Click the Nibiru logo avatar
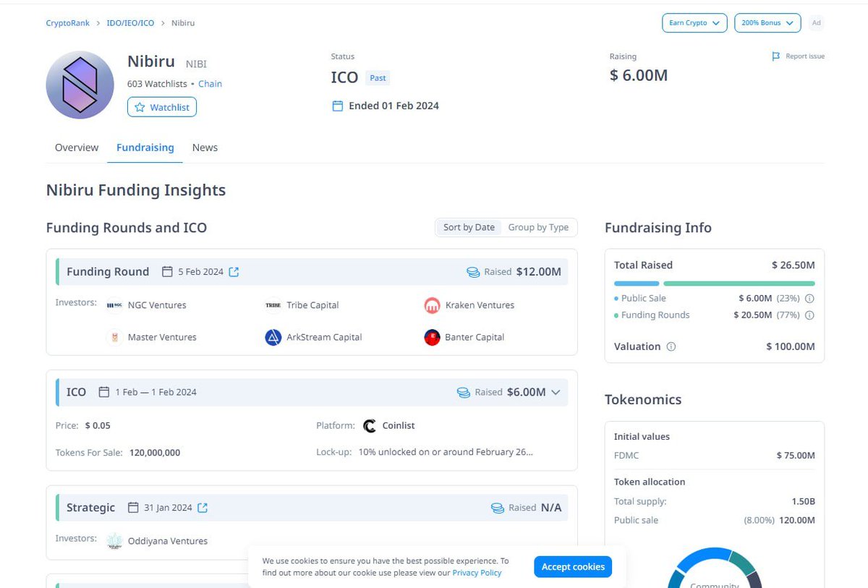The height and width of the screenshot is (588, 868). 80,85
